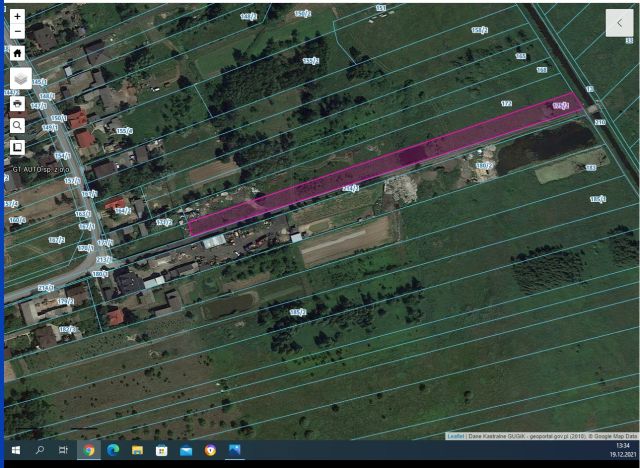The height and width of the screenshot is (468, 640).
Task: Click parcel label 179/2
Action: point(65,302)
